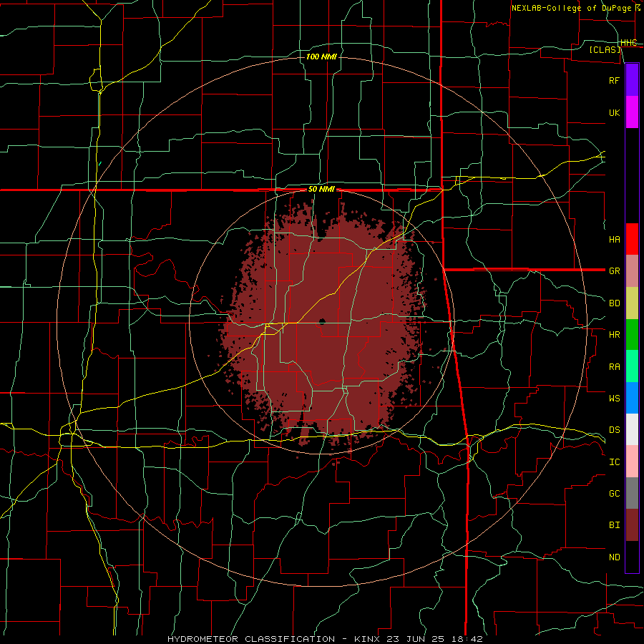Select the BD yellow legend swatch
Image resolution: width=644 pixels, height=644 pixels.
click(632, 303)
